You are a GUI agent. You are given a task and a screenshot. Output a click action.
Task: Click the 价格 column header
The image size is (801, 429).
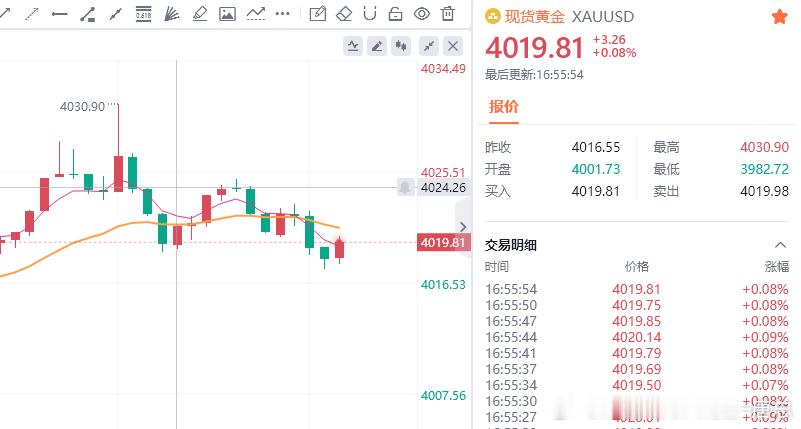pyautogui.click(x=637, y=267)
